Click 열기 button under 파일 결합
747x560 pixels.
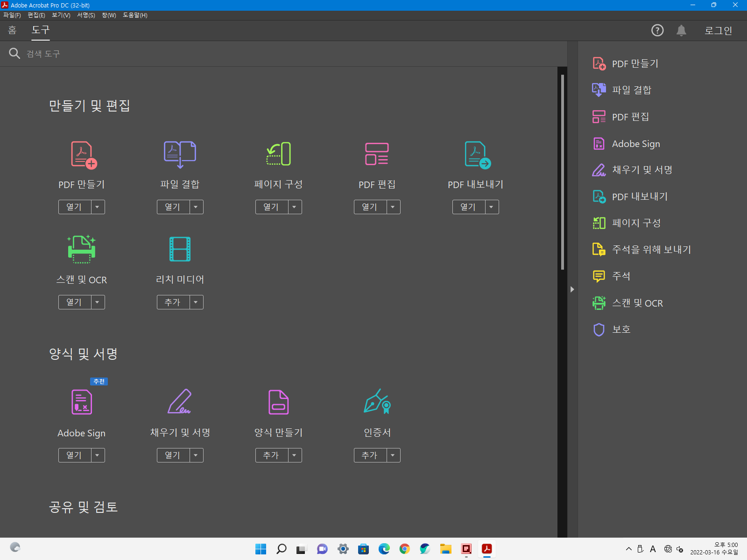pyautogui.click(x=173, y=207)
